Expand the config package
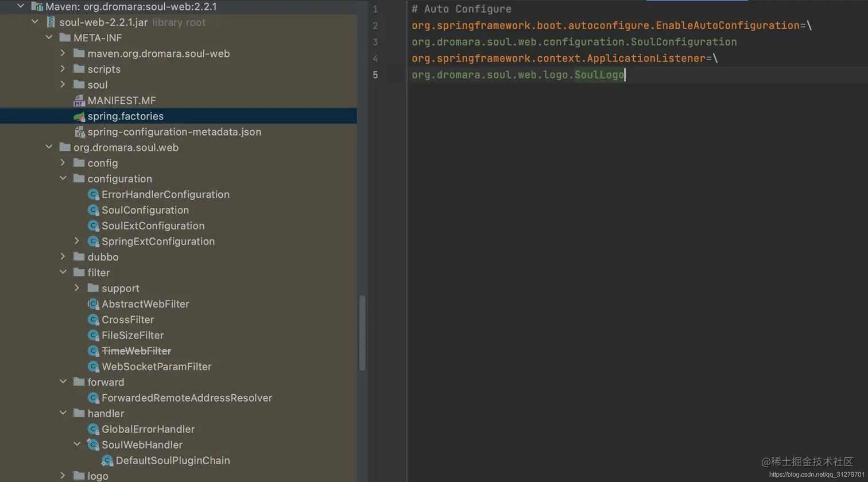Viewport: 868px width, 482px height. pos(63,163)
